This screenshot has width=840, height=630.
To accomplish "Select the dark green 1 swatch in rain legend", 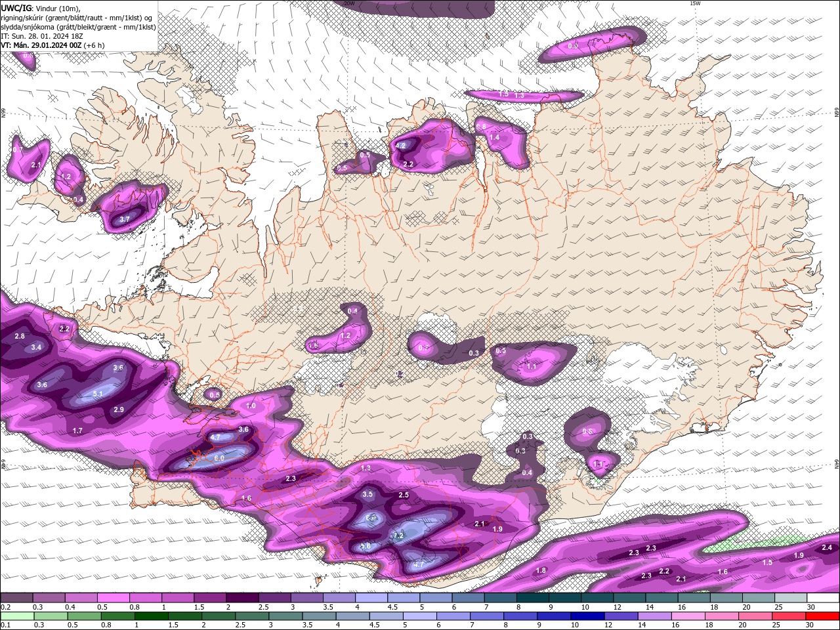I will (x=151, y=616).
